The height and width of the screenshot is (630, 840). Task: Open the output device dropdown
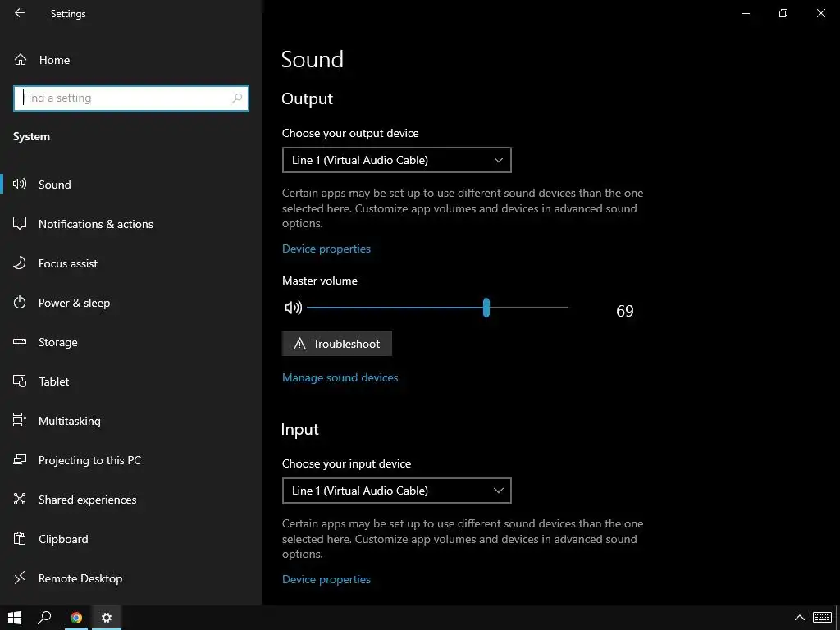tap(396, 160)
